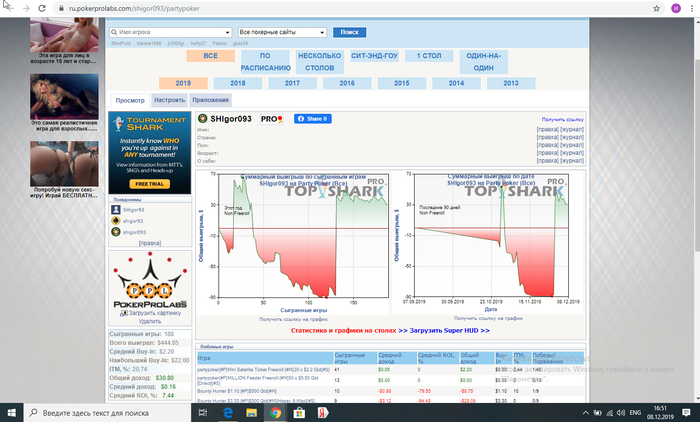700x422 pixels.
Task: Click Mini Satellite Ticket Freeroll row
Action: pyautogui.click(x=390, y=370)
